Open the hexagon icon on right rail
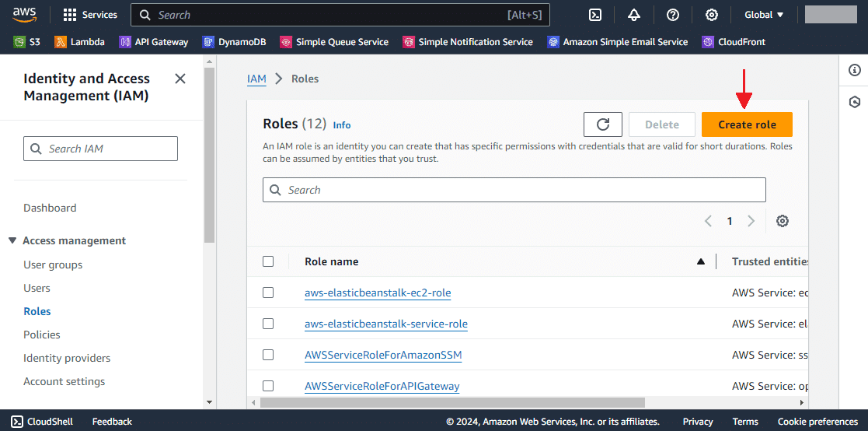Screen dimensions: 868x431 pyautogui.click(x=855, y=102)
